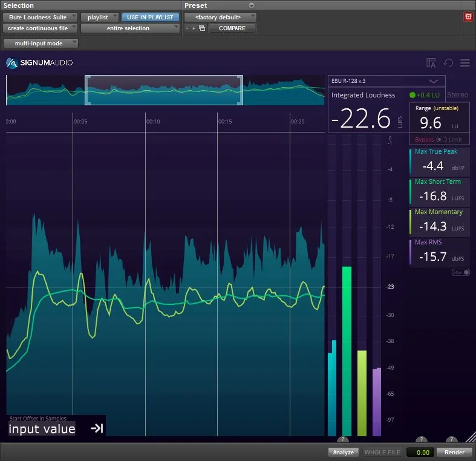
Task: Toggle the Bypass/Limit switch
Action: pyautogui.click(x=441, y=139)
